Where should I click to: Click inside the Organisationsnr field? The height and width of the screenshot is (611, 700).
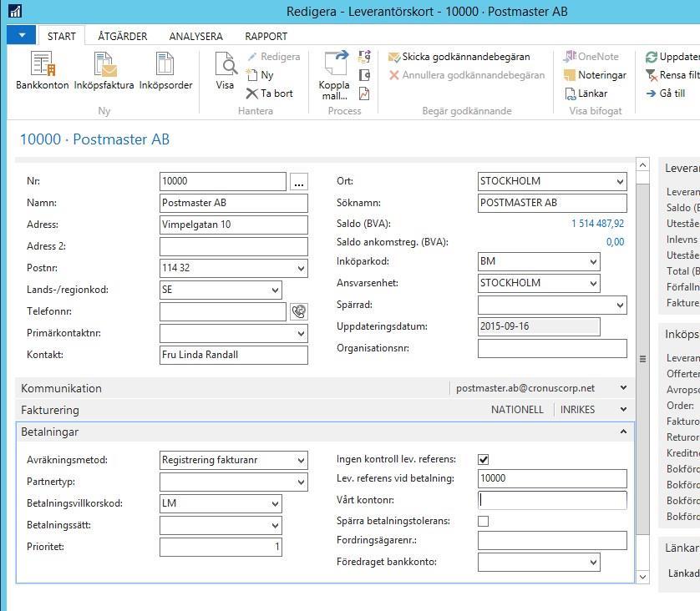552,348
